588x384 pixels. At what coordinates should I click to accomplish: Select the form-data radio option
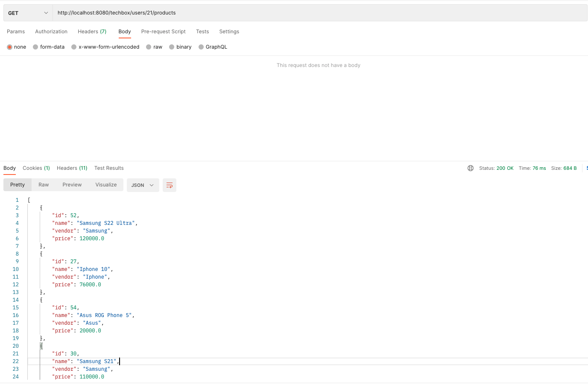[x=35, y=47]
